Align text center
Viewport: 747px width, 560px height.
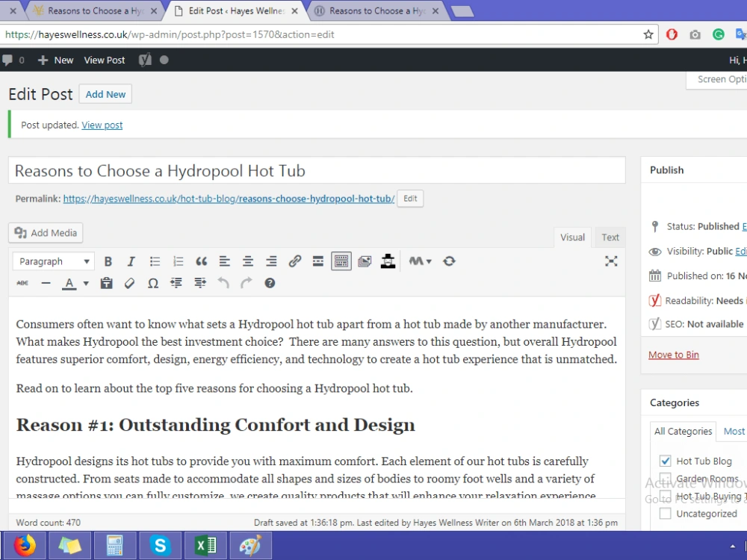pyautogui.click(x=248, y=261)
